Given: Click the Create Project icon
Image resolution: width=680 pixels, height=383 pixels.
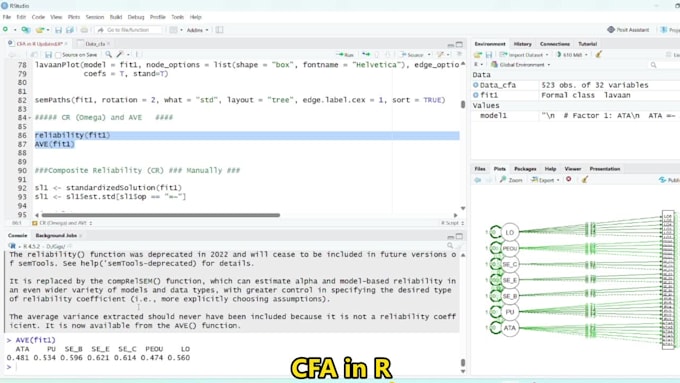Looking at the screenshot, I should [26, 29].
